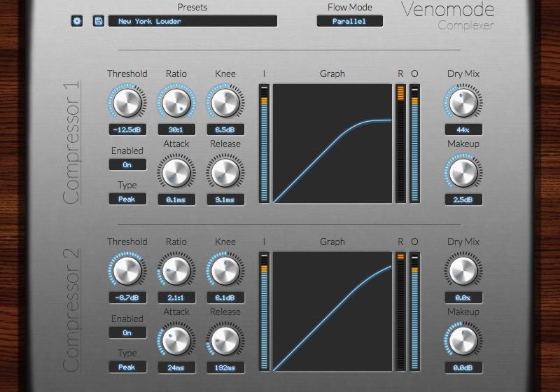Image resolution: width=560 pixels, height=392 pixels.
Task: Open the settings gear icon
Action: coord(77,21)
